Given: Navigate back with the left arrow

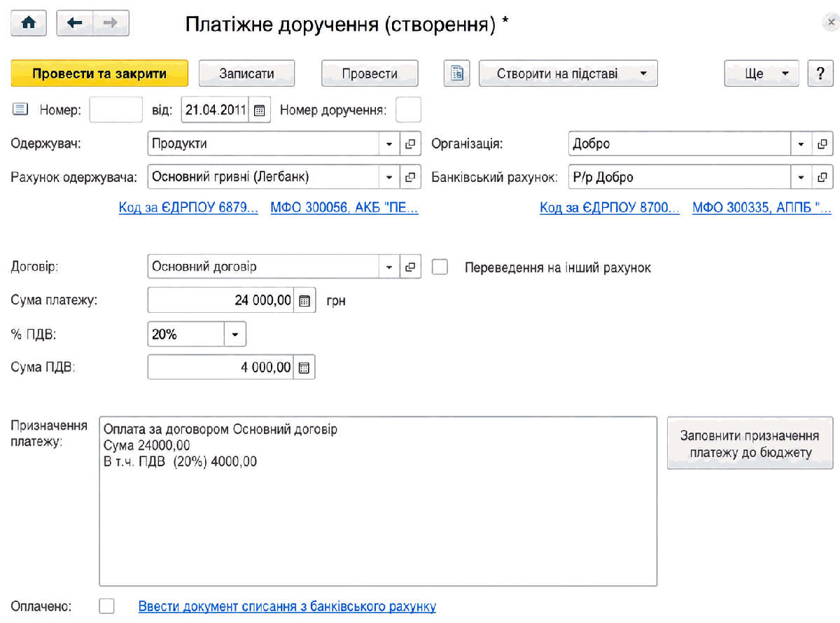Looking at the screenshot, I should 74,23.
